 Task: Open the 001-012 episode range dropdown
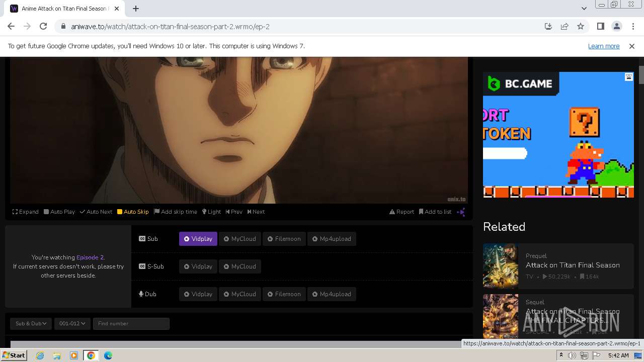coord(72,323)
